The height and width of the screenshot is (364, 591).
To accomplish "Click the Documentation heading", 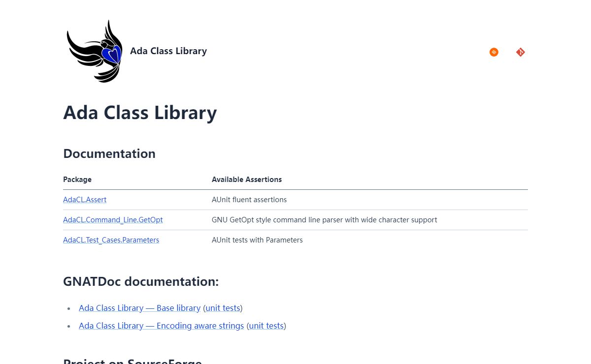I will pos(109,153).
